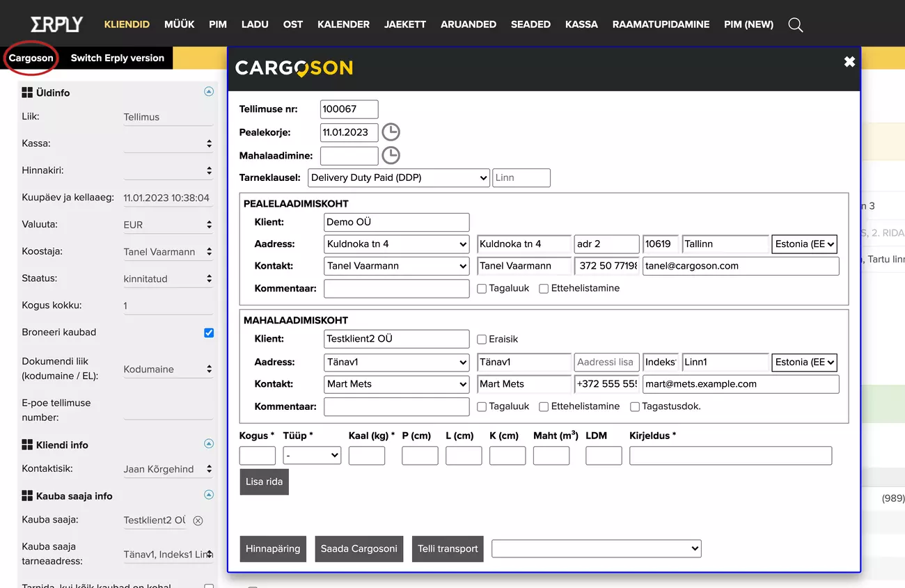Open the KLIENDID menu
This screenshot has height=588, width=905.
127,24
